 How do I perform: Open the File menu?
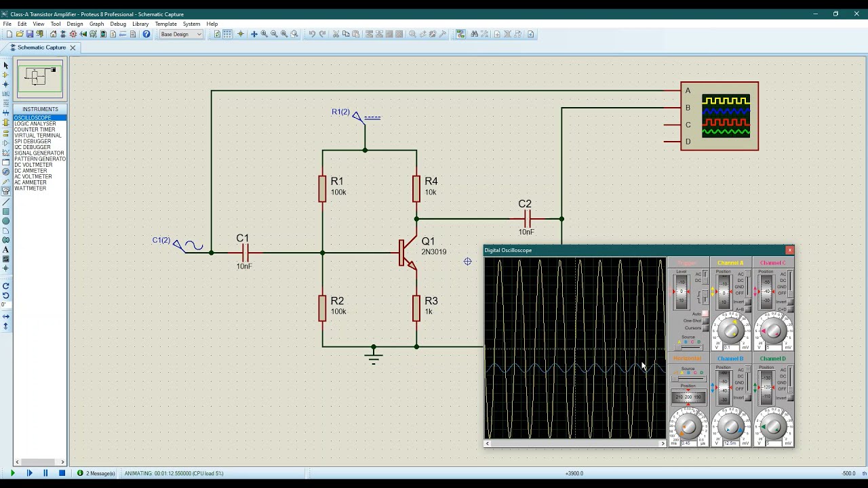(x=7, y=24)
